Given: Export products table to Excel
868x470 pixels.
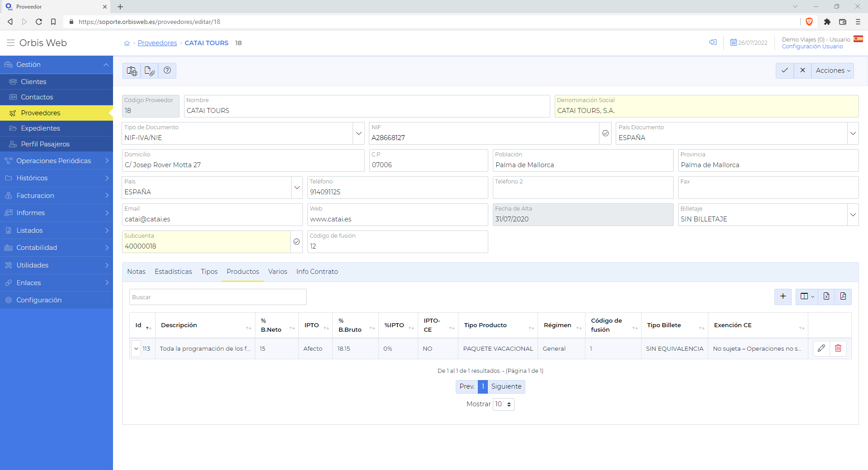Looking at the screenshot, I should click(826, 296).
